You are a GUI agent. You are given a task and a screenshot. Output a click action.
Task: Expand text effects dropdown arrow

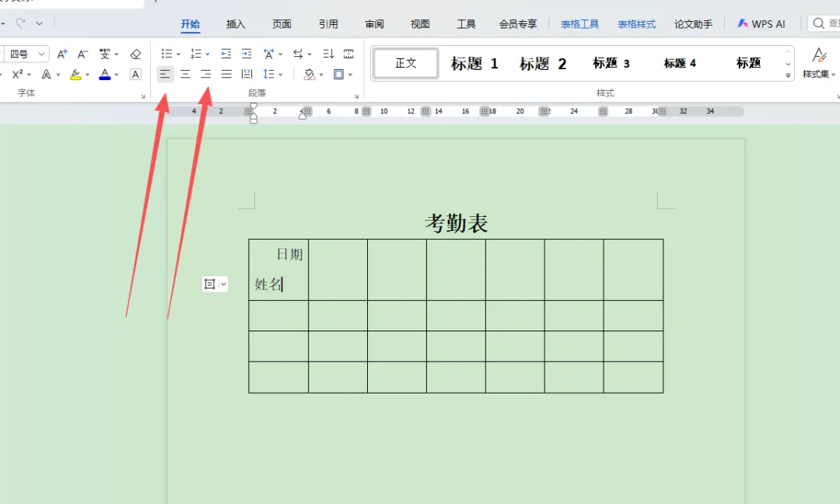point(58,75)
